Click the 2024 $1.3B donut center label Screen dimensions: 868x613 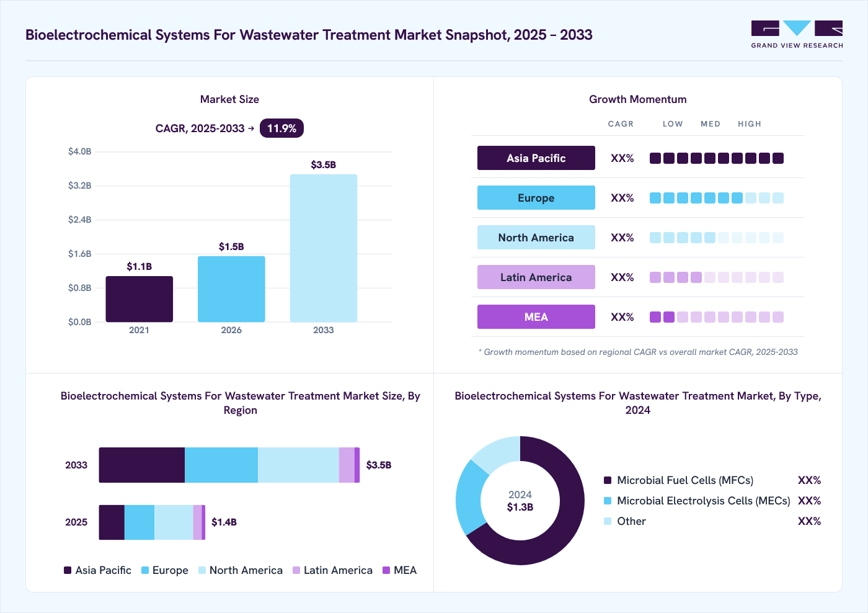pos(520,501)
